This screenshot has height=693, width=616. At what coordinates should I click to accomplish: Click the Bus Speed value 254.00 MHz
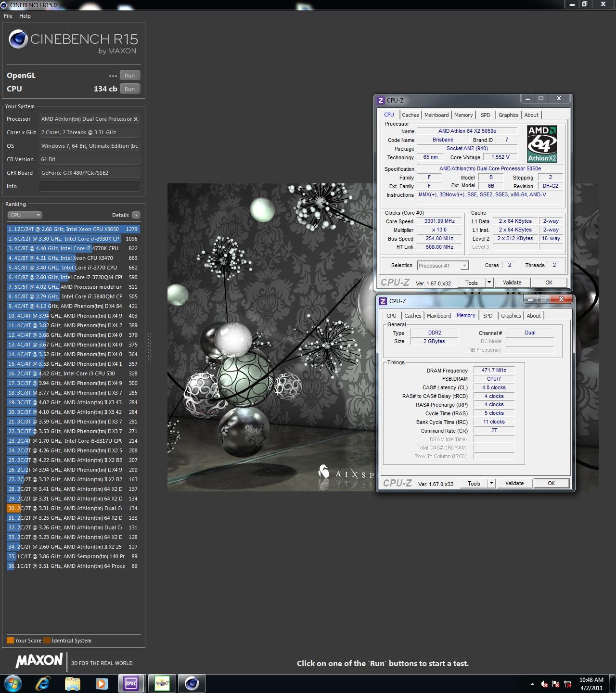tap(439, 239)
